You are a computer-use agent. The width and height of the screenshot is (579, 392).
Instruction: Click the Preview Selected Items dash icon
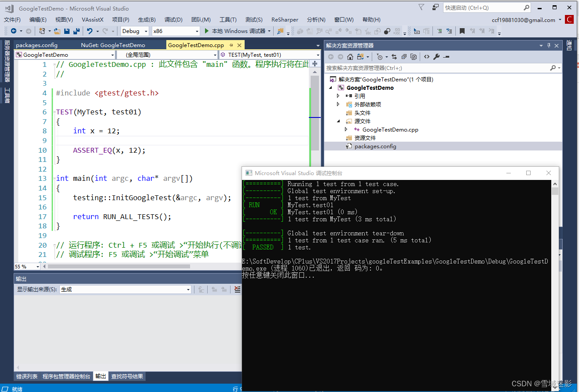(x=446, y=57)
